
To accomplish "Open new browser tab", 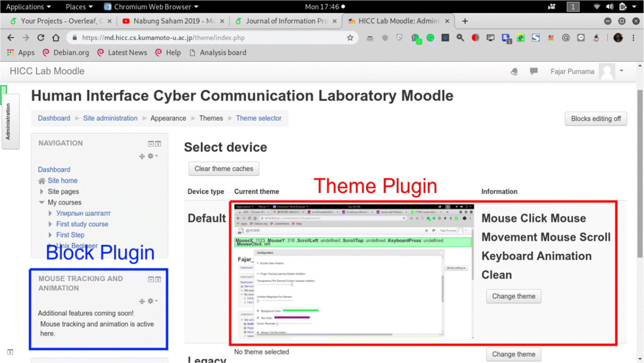I will tap(465, 21).
